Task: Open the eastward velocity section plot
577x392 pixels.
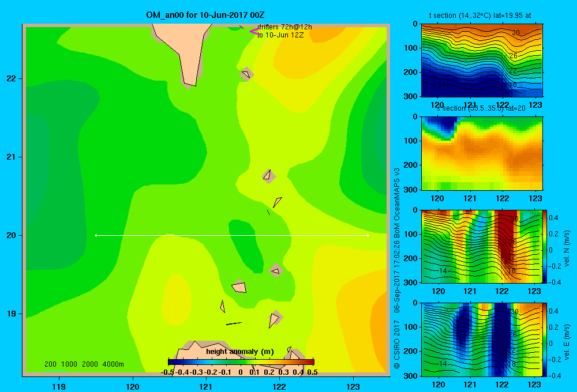Action: coord(482,340)
